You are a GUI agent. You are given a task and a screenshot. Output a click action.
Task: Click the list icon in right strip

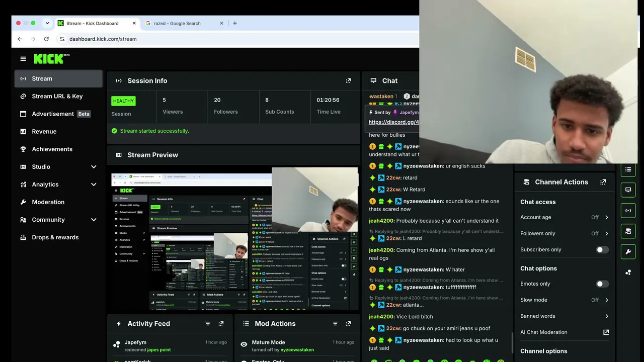[x=628, y=169]
